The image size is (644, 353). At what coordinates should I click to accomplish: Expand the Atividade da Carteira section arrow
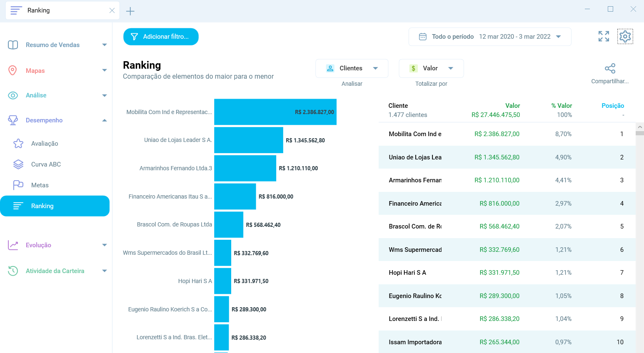click(x=105, y=271)
